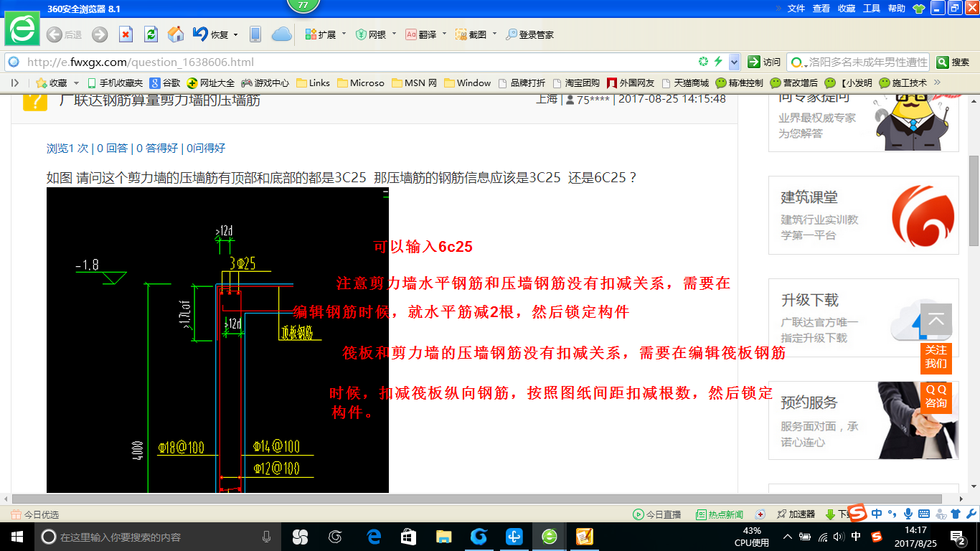980x551 pixels.
Task: Open the Edge browser taskbar icon
Action: (374, 537)
